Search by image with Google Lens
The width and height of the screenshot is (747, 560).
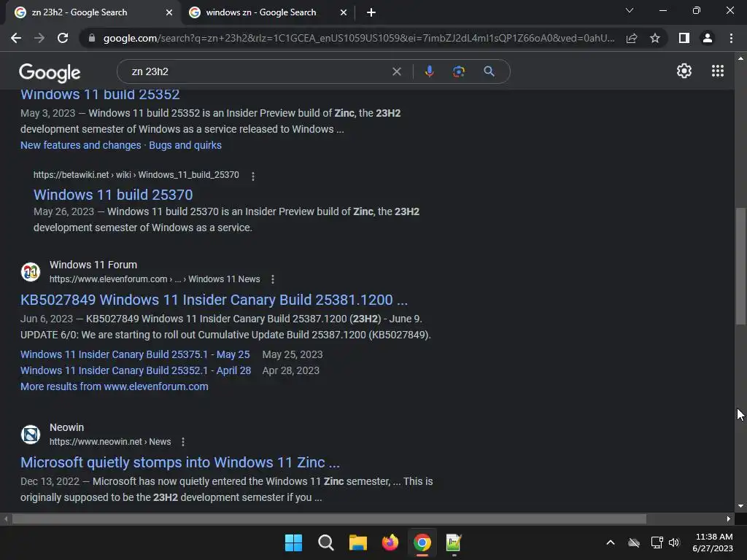(x=459, y=71)
